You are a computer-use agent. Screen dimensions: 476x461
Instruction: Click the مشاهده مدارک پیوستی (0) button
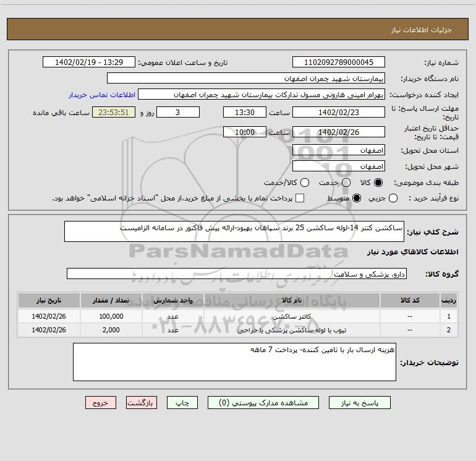coord(263,403)
